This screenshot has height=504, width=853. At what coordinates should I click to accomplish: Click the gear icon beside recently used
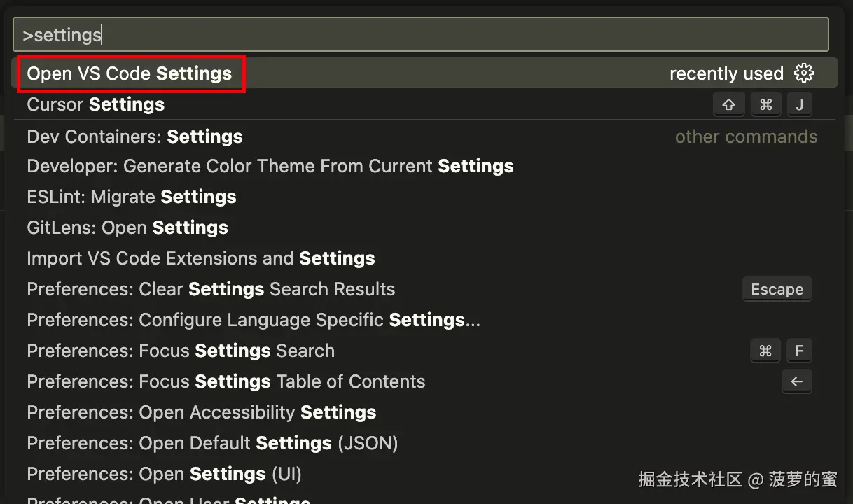click(x=804, y=73)
